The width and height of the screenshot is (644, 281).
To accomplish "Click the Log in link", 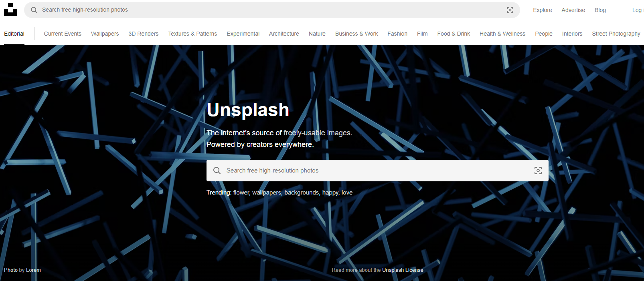I will pyautogui.click(x=638, y=10).
